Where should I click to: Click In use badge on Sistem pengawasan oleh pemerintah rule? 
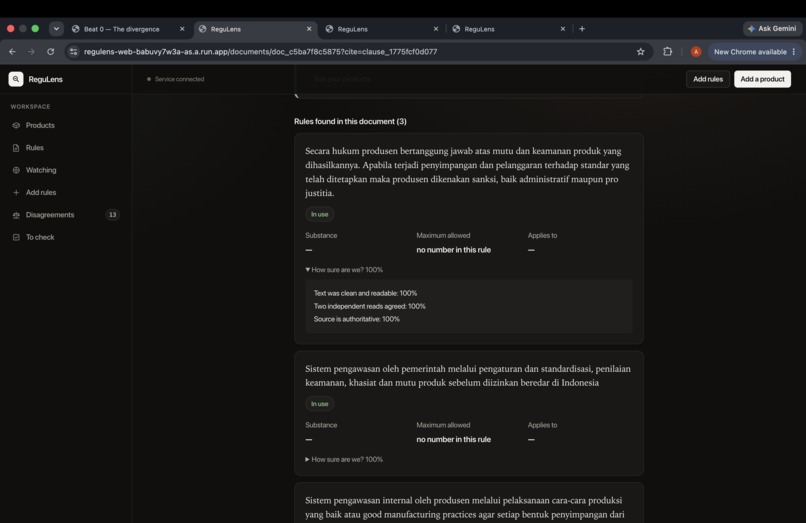click(x=319, y=404)
